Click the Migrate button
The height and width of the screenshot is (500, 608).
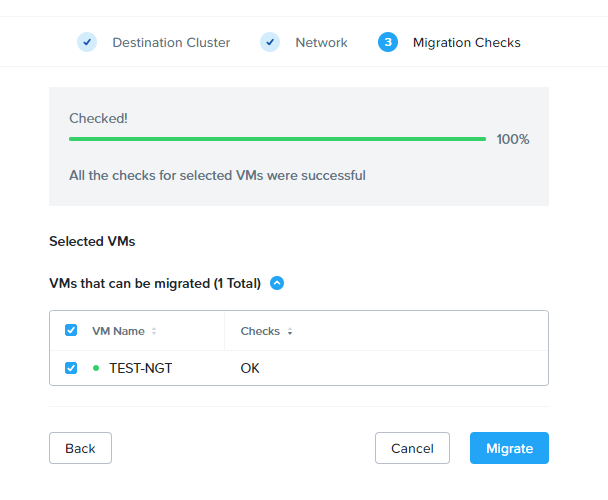[510, 448]
